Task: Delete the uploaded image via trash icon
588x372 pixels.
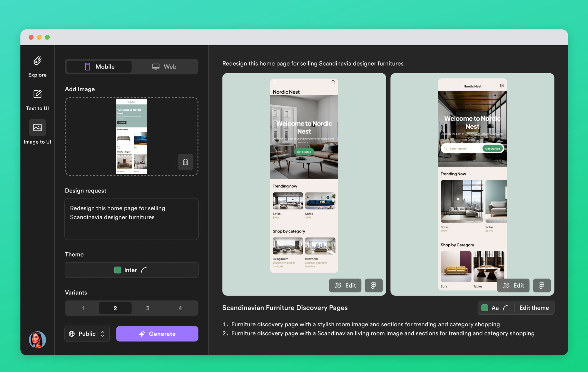Action: click(185, 162)
